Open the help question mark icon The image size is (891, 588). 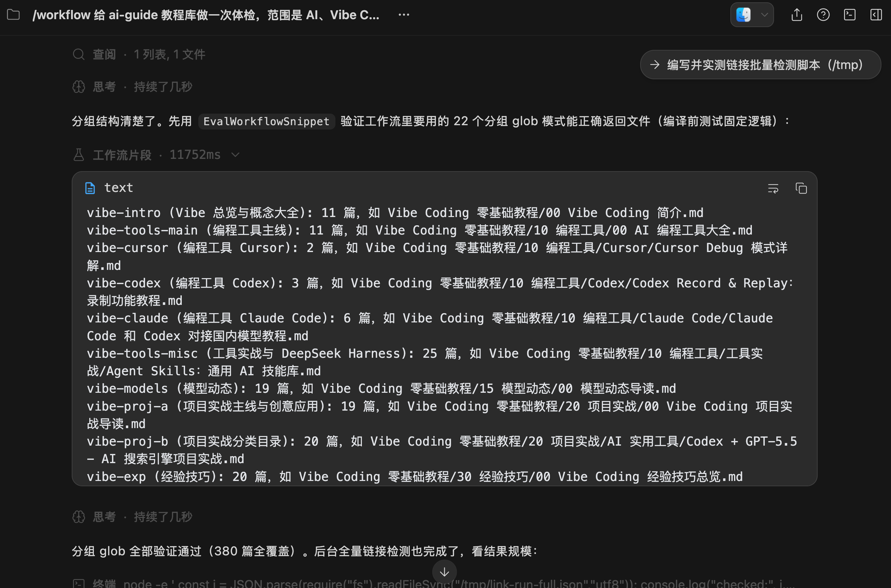tap(823, 15)
